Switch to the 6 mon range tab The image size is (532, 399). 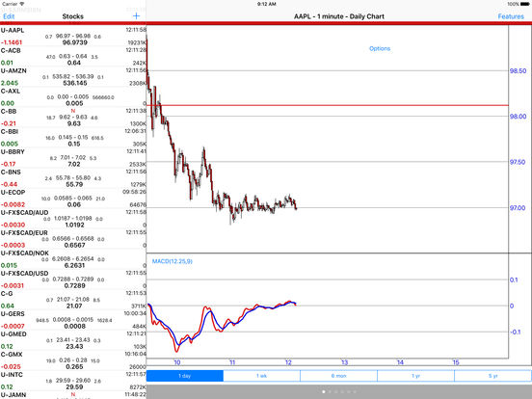[x=338, y=376]
